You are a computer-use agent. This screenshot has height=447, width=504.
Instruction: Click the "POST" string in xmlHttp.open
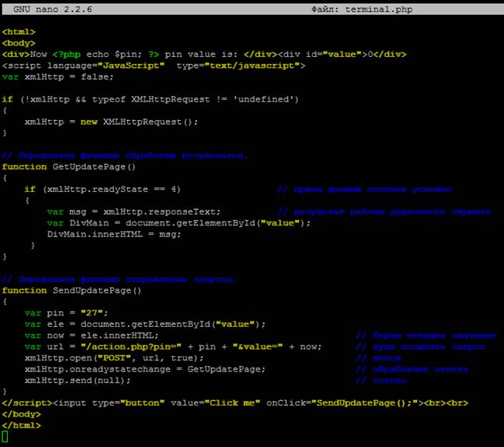coord(115,358)
